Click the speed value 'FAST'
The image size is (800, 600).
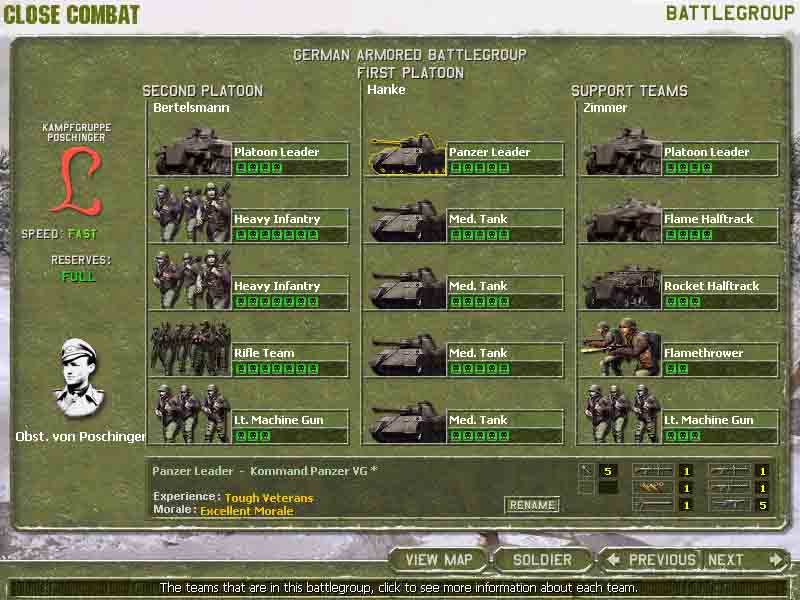82,234
